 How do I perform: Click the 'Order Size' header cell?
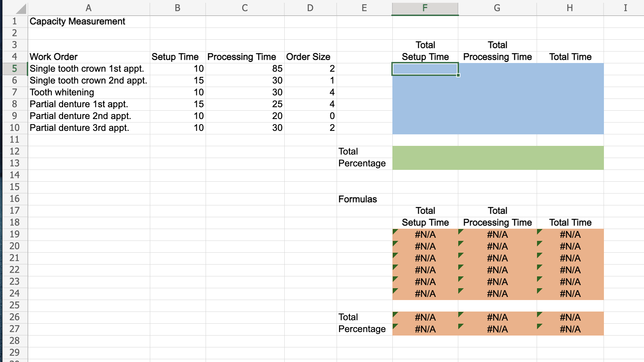[310, 57]
